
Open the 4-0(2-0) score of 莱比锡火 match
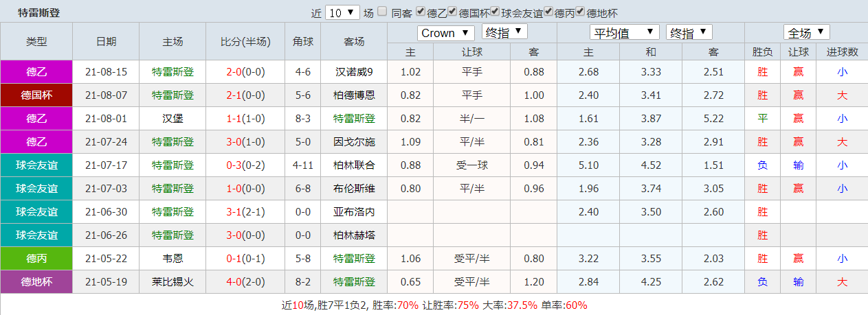[246, 281]
